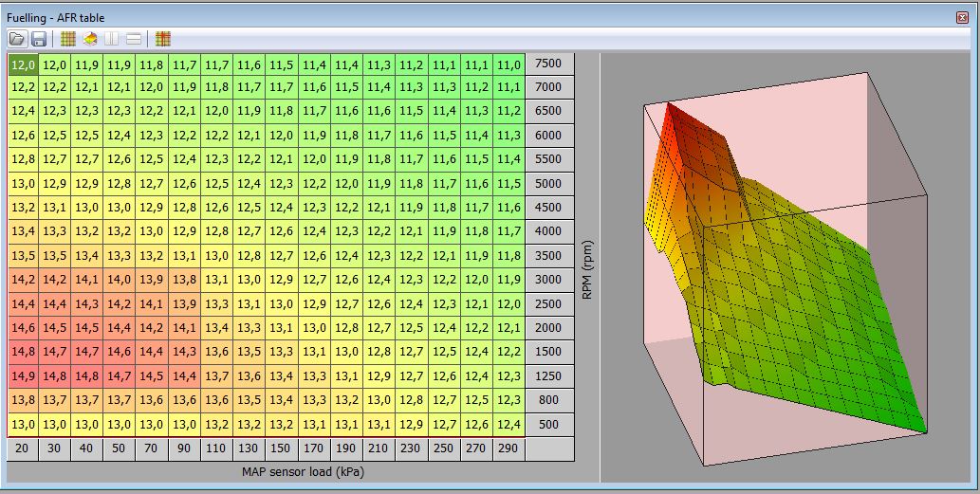
Task: Select the 7500 RPM row header
Action: [549, 64]
